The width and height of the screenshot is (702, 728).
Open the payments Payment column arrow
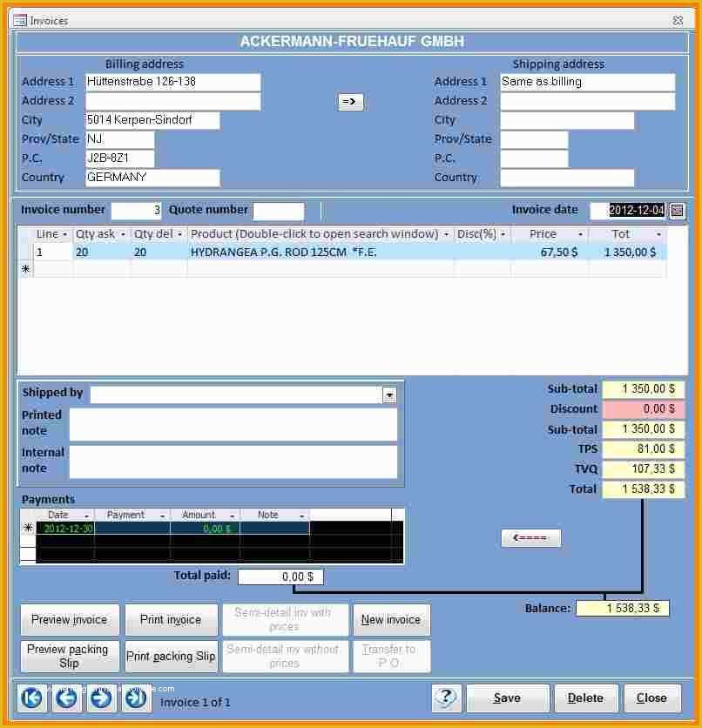click(x=163, y=516)
